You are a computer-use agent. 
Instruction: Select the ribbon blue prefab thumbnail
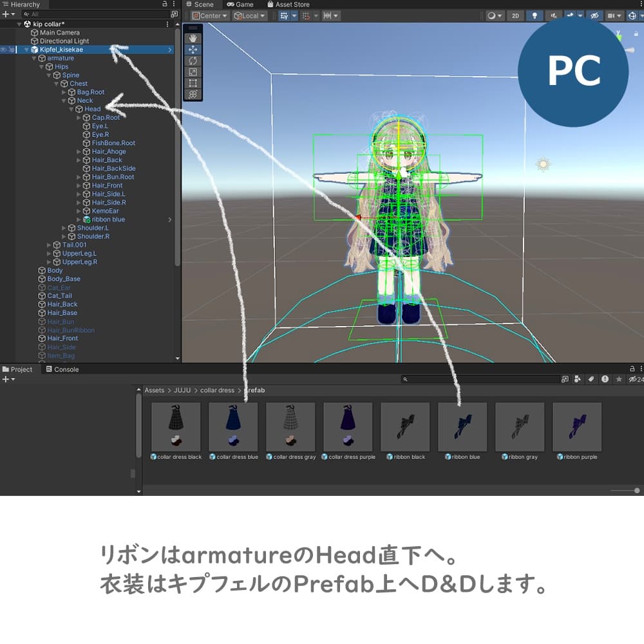click(462, 426)
